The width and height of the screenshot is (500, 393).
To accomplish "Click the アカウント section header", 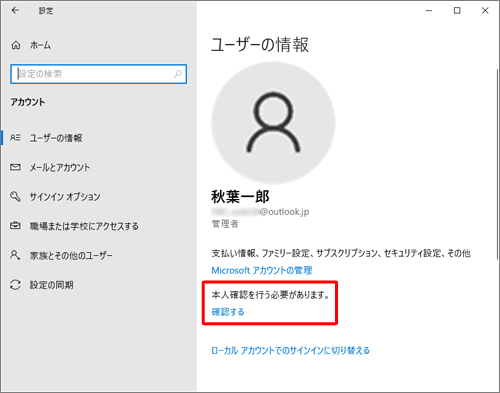I will pyautogui.click(x=27, y=102).
